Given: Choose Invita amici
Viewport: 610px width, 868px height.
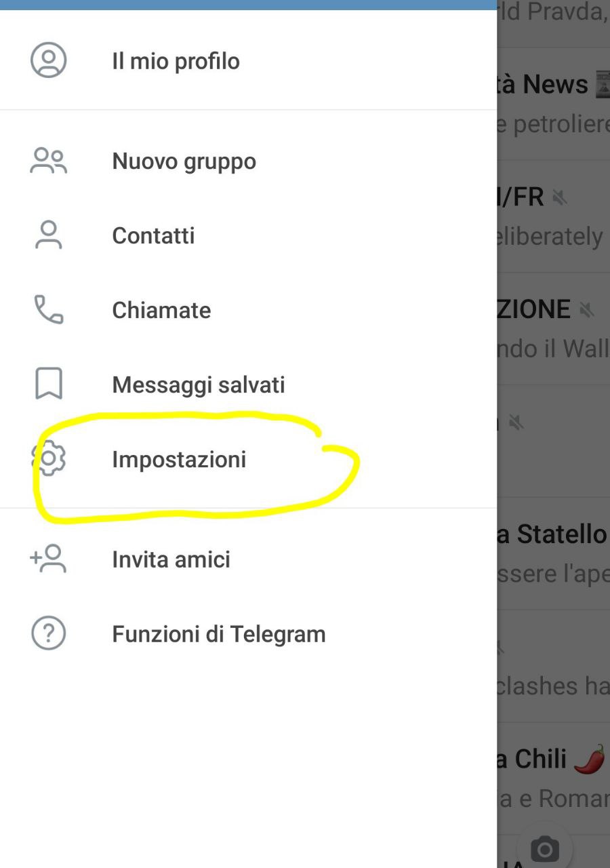Looking at the screenshot, I should point(171,559).
